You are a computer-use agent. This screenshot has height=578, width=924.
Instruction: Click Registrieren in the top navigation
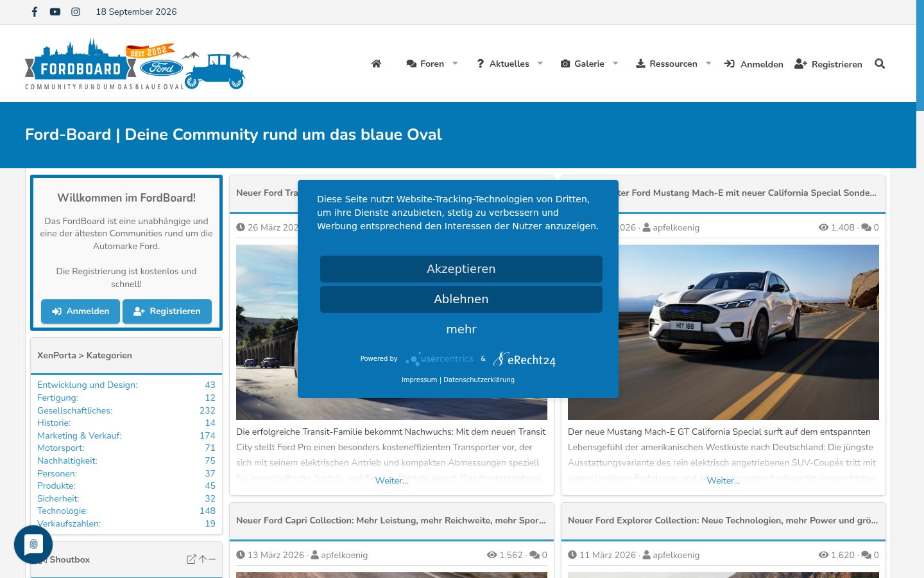pos(828,64)
